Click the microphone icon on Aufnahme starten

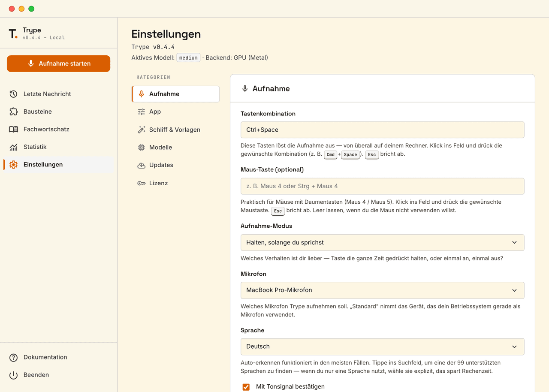(x=31, y=63)
